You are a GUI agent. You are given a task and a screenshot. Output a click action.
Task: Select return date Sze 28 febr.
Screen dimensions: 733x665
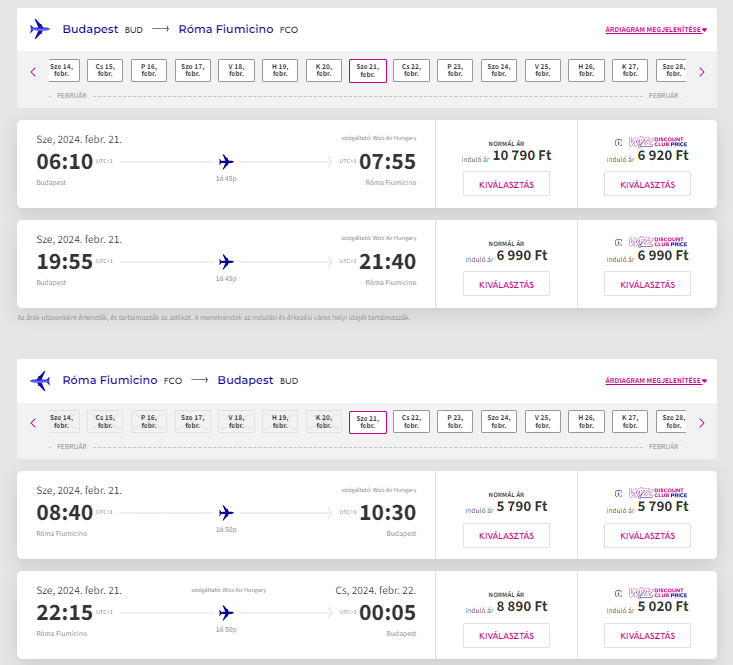[676, 422]
